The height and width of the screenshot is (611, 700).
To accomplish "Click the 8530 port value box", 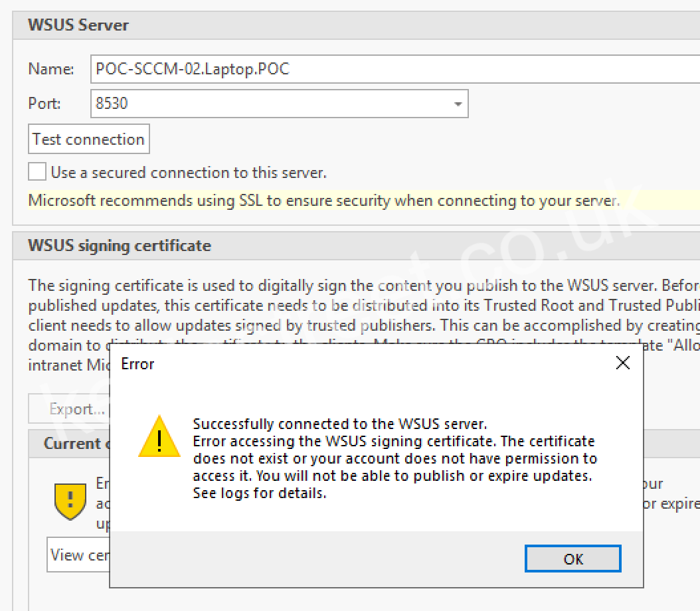I will [x=272, y=104].
